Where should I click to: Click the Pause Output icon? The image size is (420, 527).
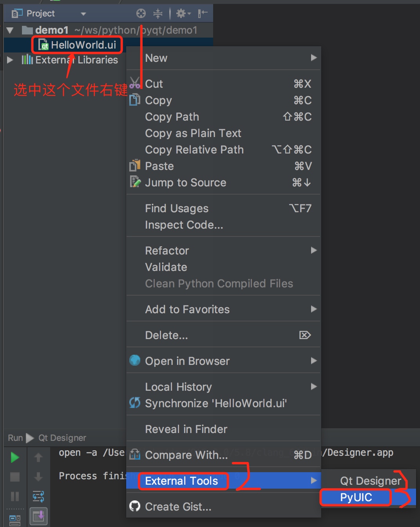tap(15, 496)
